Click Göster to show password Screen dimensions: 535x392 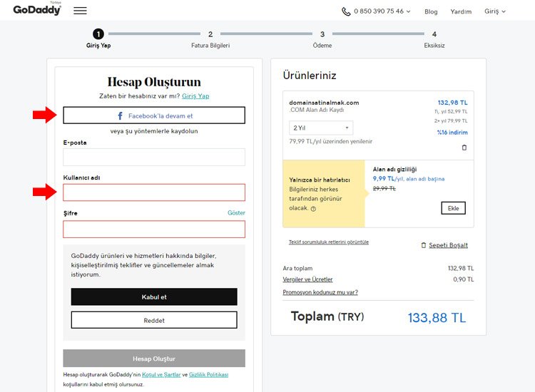tap(236, 212)
